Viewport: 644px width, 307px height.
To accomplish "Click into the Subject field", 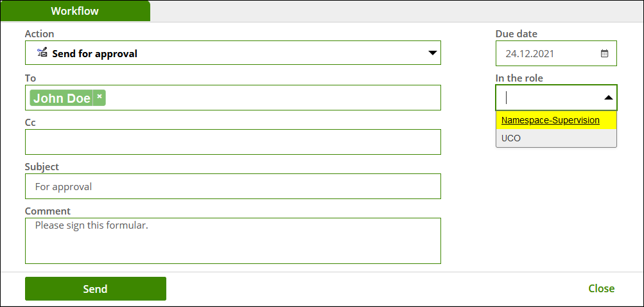I will 233,186.
